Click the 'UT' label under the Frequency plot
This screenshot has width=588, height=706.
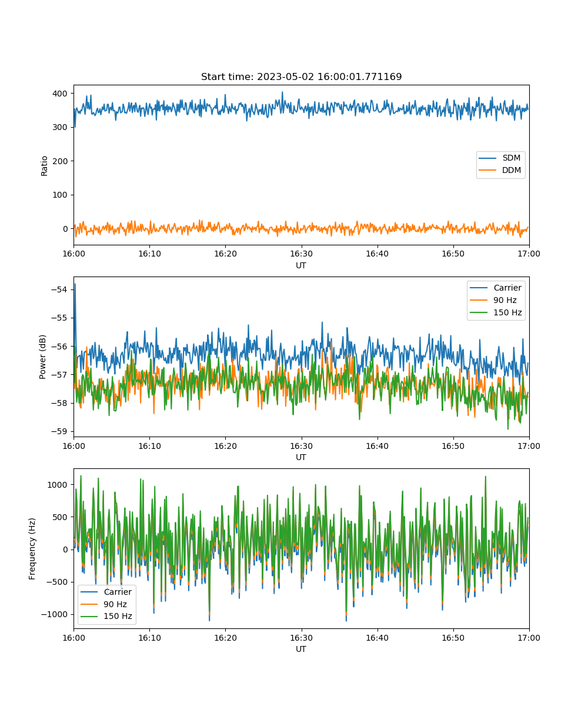[301, 649]
